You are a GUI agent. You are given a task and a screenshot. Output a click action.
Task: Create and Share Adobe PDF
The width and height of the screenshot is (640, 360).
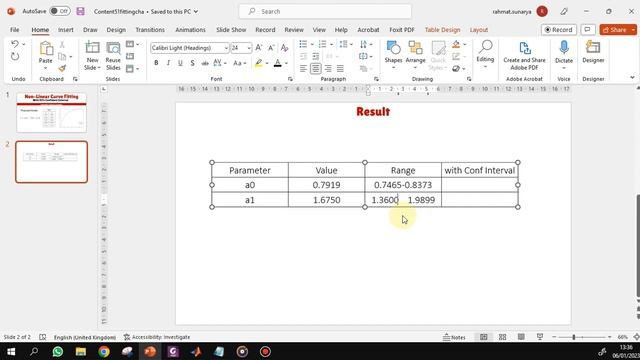524,56
